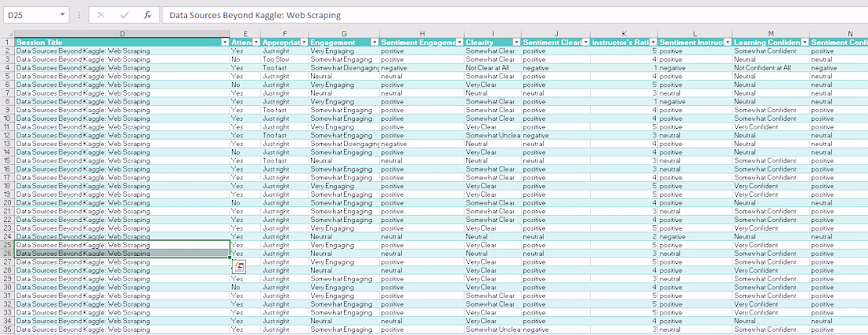Open the Sentiment Clearity filter dropdown

(x=586, y=43)
